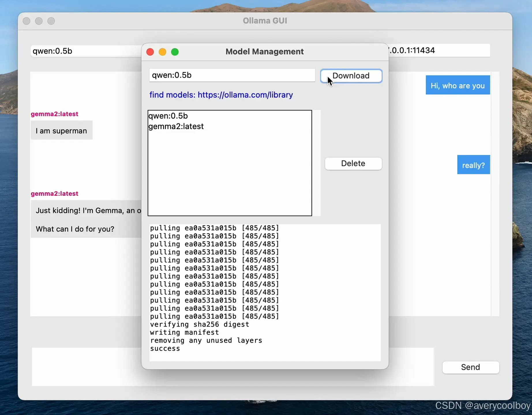Screen dimensions: 532x415
Task: Click the model selector field in the Ollama GUI main window
Action: click(x=86, y=51)
